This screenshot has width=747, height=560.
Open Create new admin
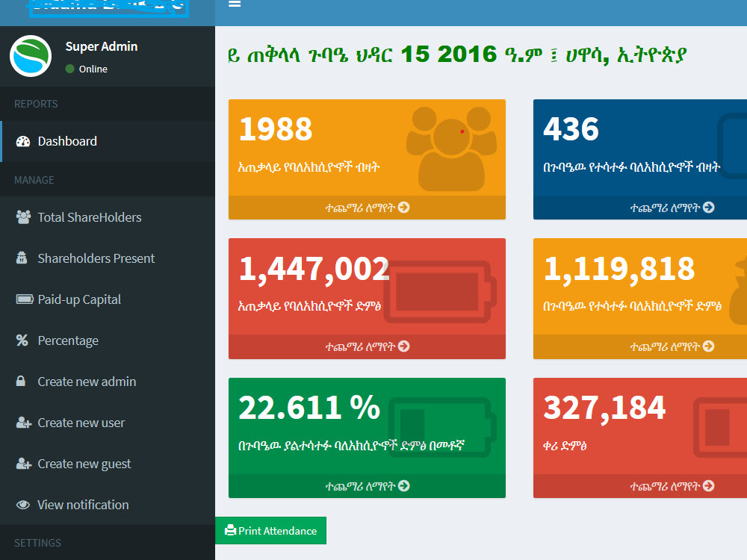click(108, 382)
